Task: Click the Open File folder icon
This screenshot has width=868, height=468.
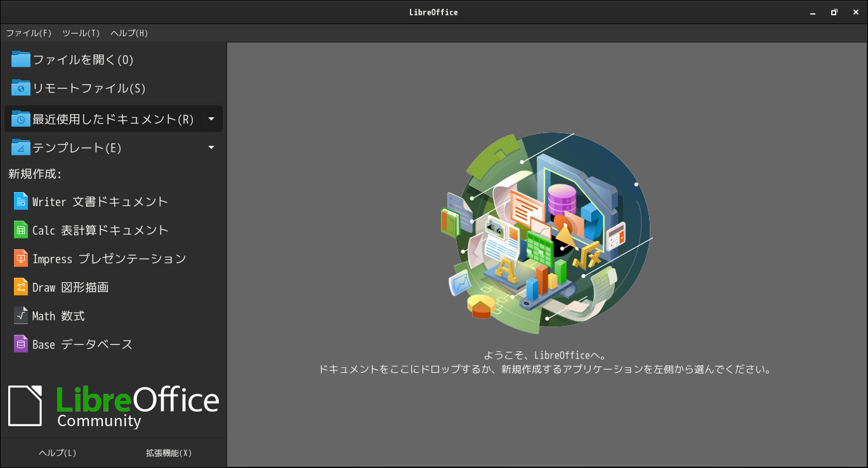Action: [x=21, y=59]
